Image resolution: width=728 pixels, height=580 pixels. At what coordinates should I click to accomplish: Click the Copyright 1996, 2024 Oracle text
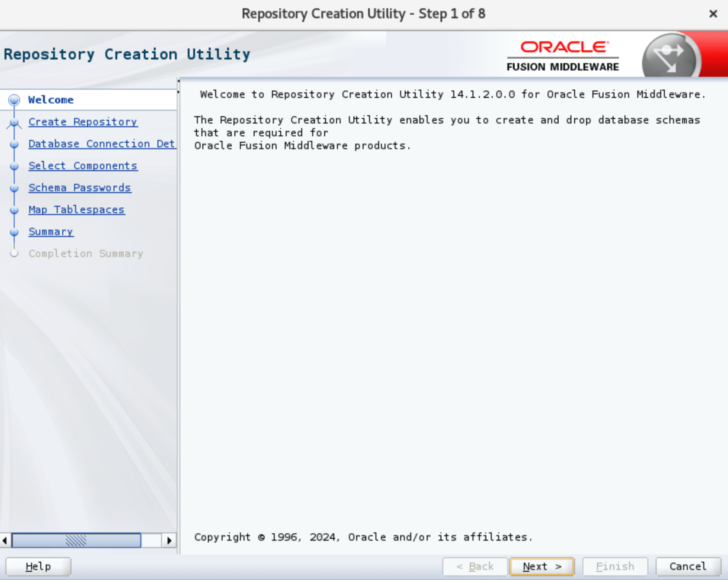coord(363,537)
